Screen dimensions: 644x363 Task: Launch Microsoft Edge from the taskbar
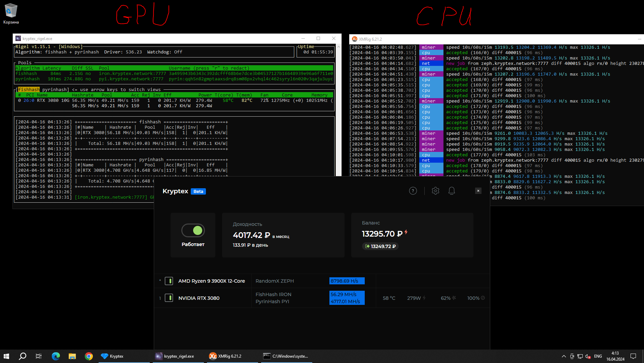tap(56, 356)
